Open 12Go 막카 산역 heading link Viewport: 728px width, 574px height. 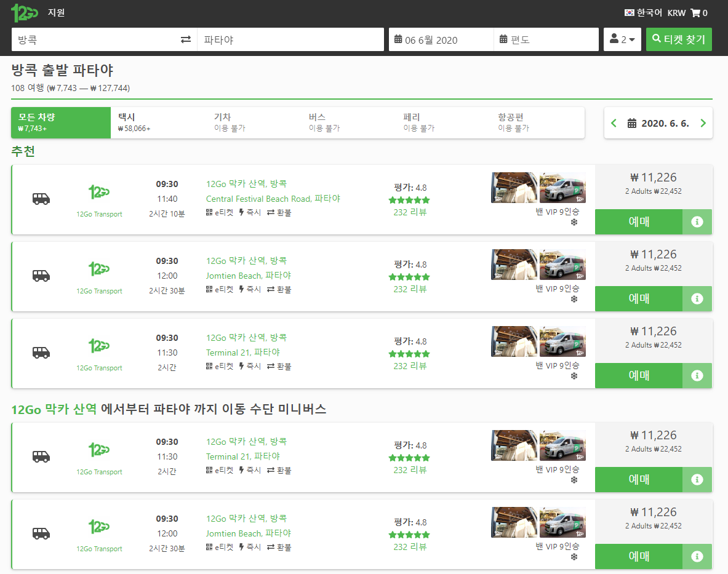[x=54, y=409]
